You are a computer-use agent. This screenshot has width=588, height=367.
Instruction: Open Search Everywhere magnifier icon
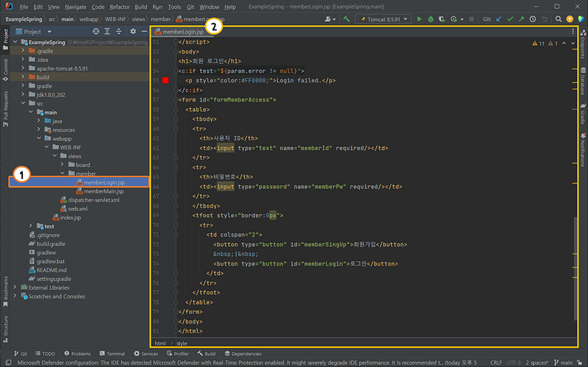(559, 19)
